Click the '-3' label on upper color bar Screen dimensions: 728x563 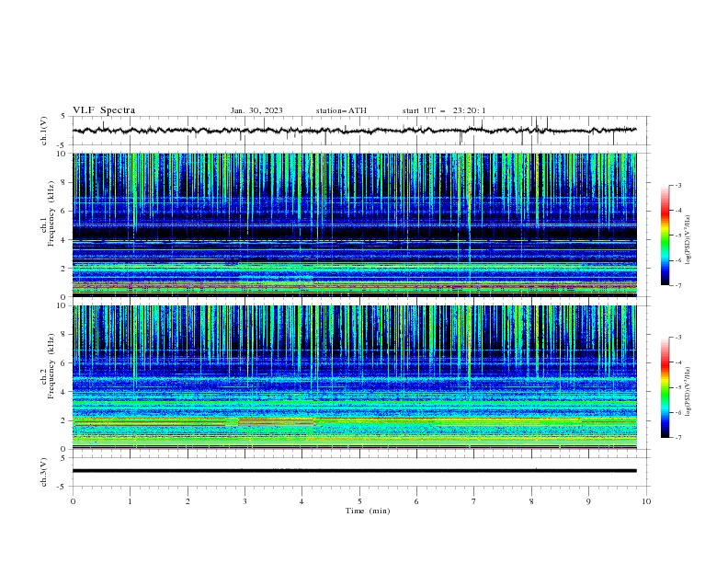click(x=677, y=185)
